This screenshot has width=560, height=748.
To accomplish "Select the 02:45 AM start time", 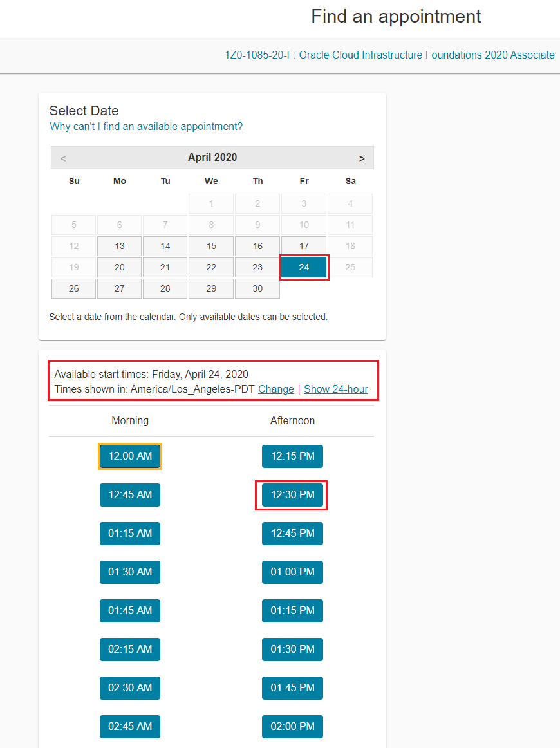I will 129,726.
